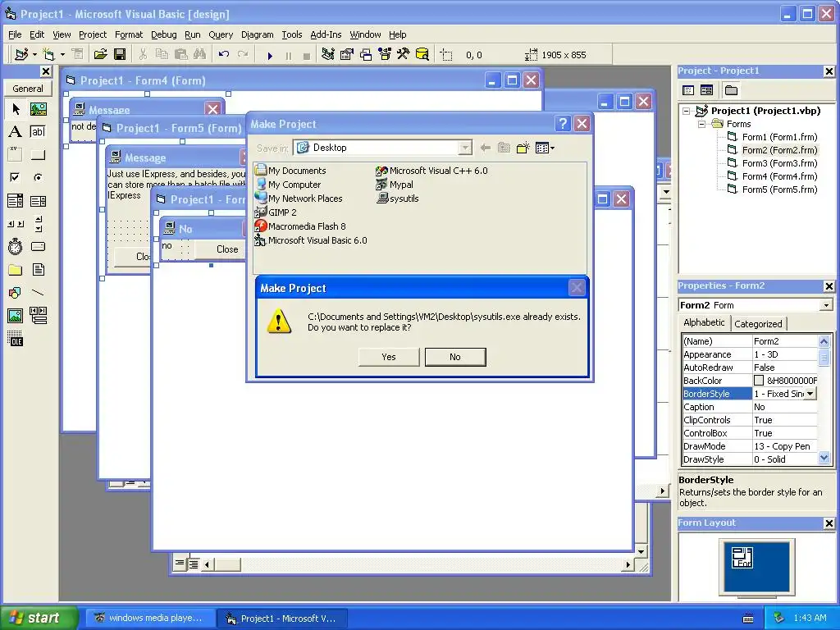This screenshot has width=840, height=630.
Task: Select the TextBox control tool
Action: tap(39, 132)
